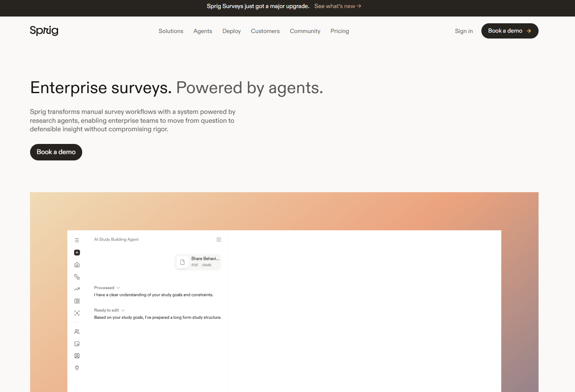
Task: Open the Customers nav item
Action: tap(265, 31)
